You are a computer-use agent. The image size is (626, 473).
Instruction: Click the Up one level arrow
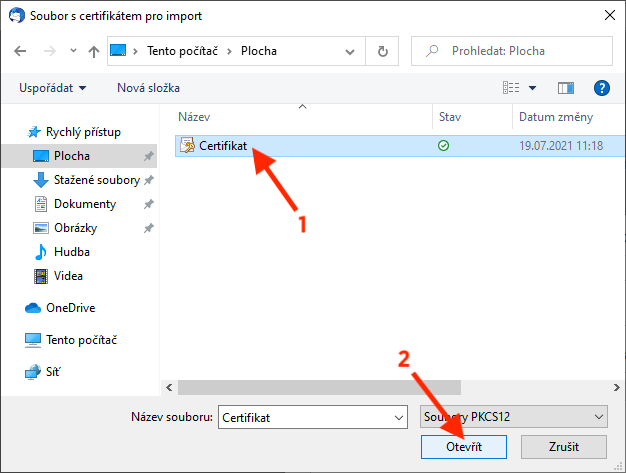[x=93, y=51]
